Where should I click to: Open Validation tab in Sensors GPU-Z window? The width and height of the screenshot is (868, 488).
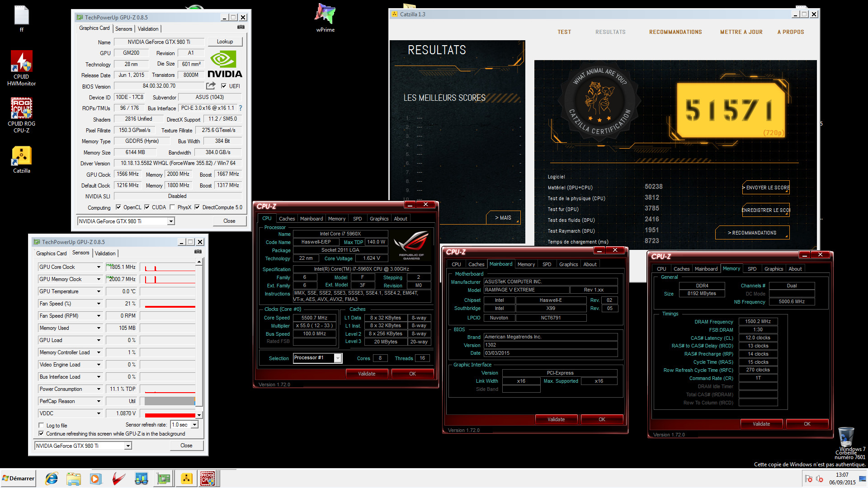[x=105, y=253]
